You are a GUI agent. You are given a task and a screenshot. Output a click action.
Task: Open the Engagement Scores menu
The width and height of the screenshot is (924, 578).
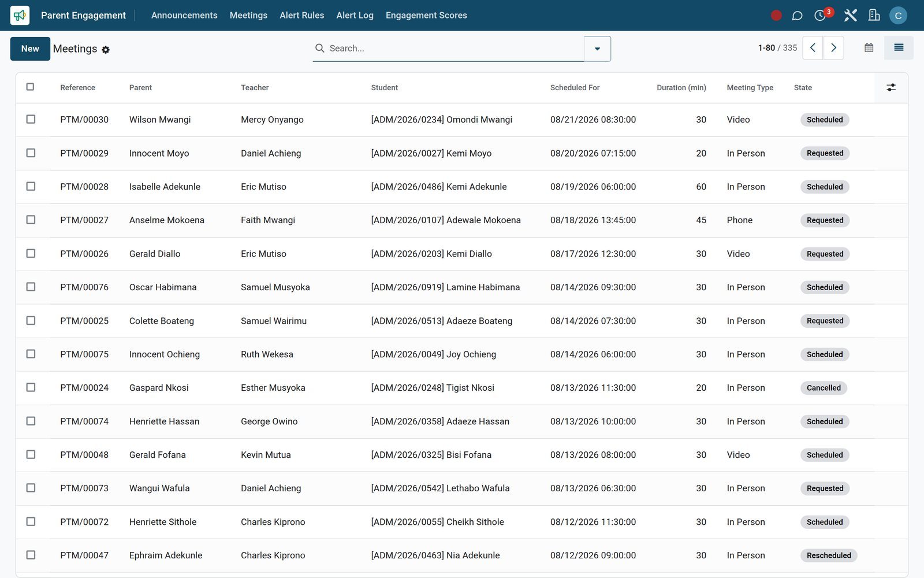coord(426,16)
